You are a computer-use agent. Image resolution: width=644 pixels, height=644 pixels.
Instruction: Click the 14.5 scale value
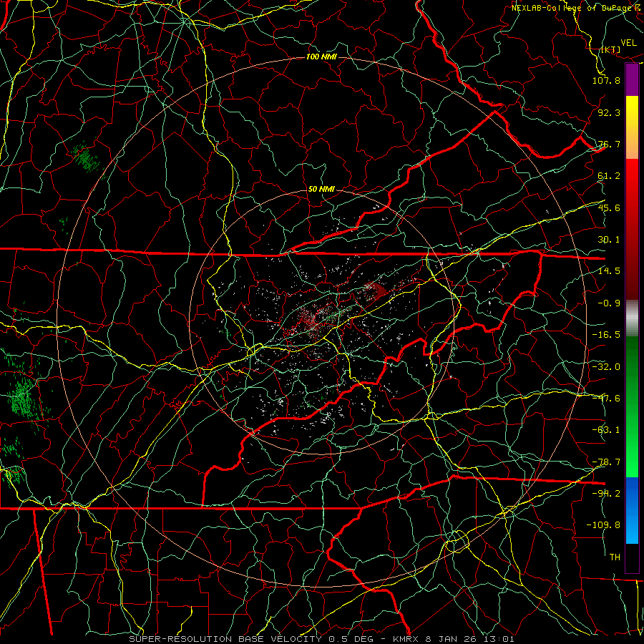[609, 271]
